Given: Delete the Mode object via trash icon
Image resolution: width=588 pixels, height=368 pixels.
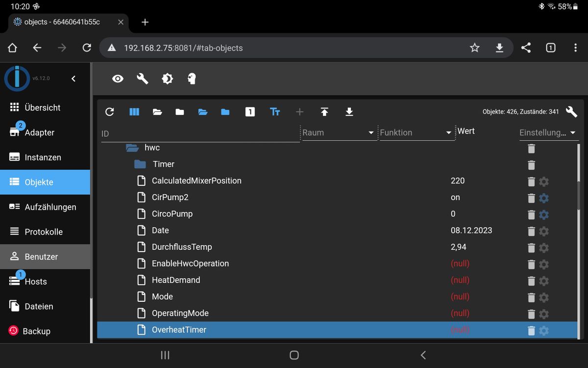Looking at the screenshot, I should [531, 297].
